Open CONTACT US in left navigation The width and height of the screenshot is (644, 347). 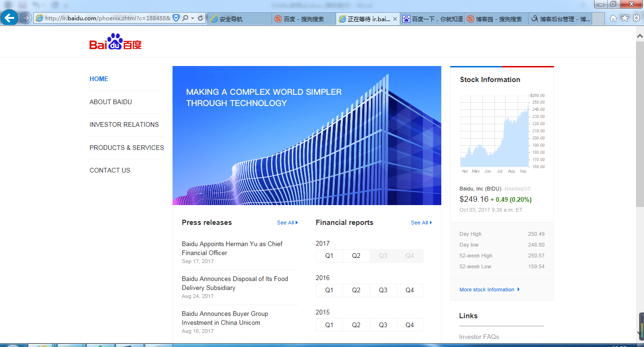pyautogui.click(x=110, y=170)
